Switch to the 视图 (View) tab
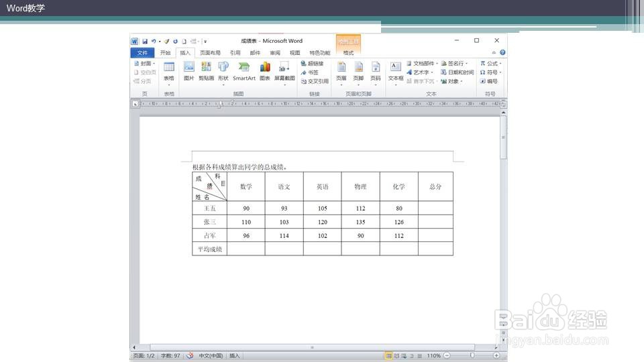 294,52
